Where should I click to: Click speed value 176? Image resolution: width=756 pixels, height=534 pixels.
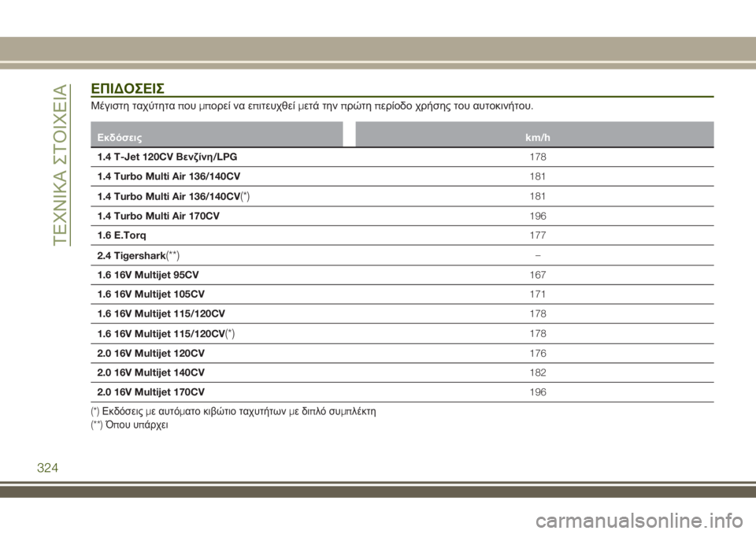click(x=538, y=353)
